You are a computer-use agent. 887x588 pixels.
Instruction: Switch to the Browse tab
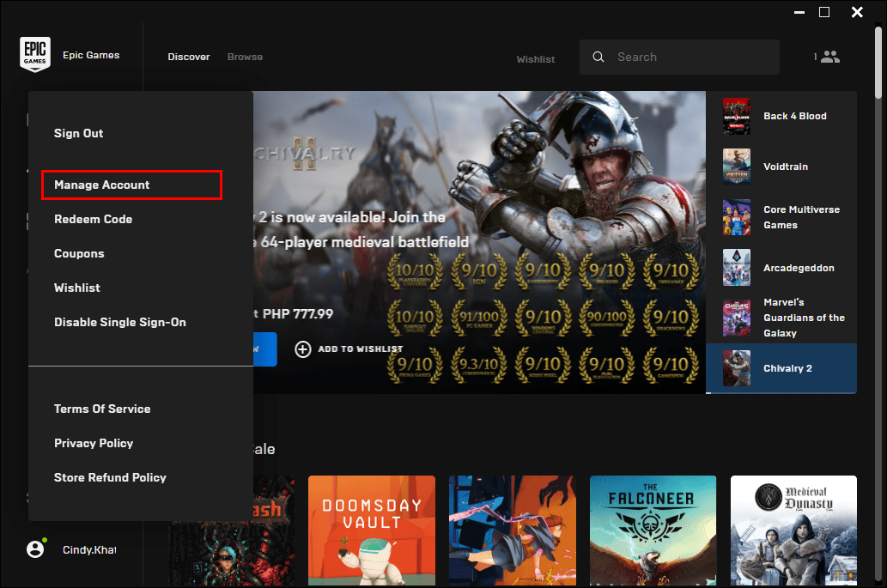pos(245,57)
